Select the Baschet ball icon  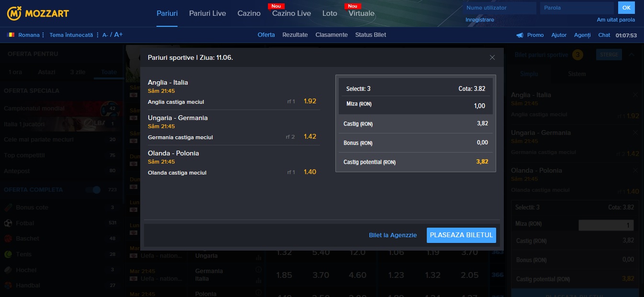click(8, 239)
